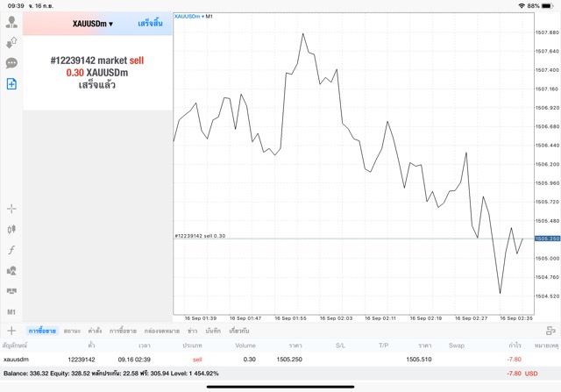Image resolution: width=561 pixels, height=392 pixels.
Task: Open the objects shapes icon
Action: pyautogui.click(x=11, y=270)
